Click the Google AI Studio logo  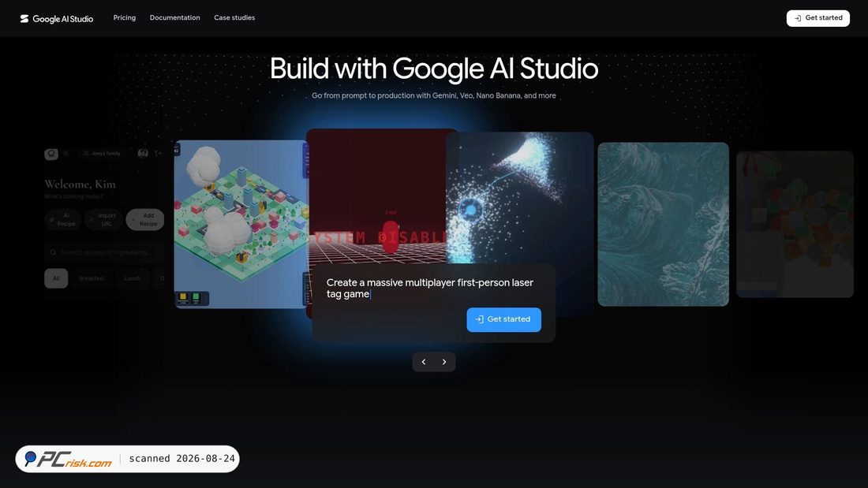click(57, 19)
